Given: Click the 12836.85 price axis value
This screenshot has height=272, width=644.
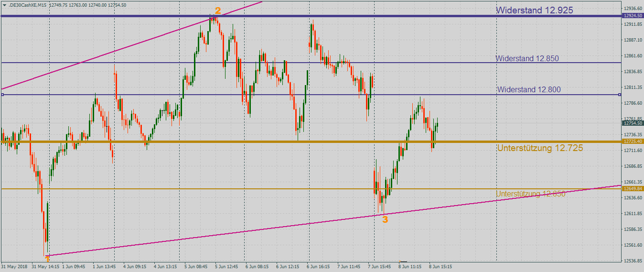Looking at the screenshot, I should click(x=632, y=72).
